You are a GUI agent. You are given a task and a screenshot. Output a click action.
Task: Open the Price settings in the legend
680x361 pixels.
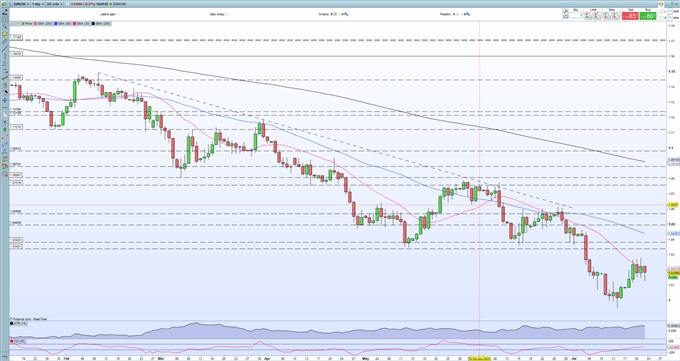coord(26,23)
